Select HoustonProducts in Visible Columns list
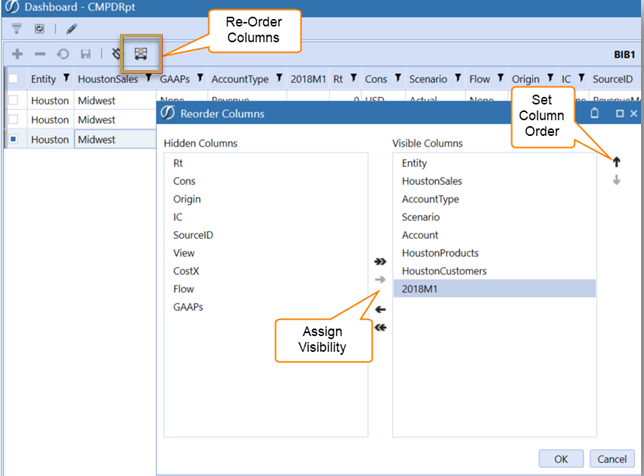 tap(440, 253)
